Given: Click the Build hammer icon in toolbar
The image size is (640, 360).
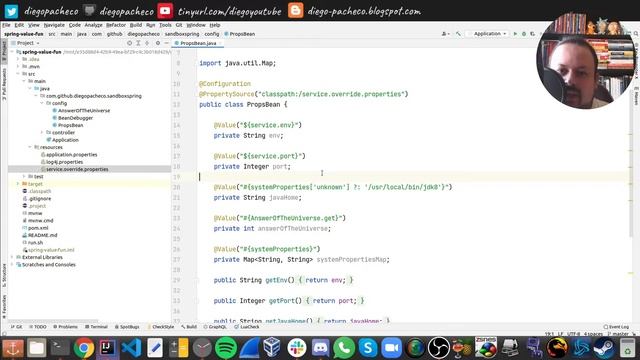Looking at the screenshot, I should pyautogui.click(x=458, y=34).
